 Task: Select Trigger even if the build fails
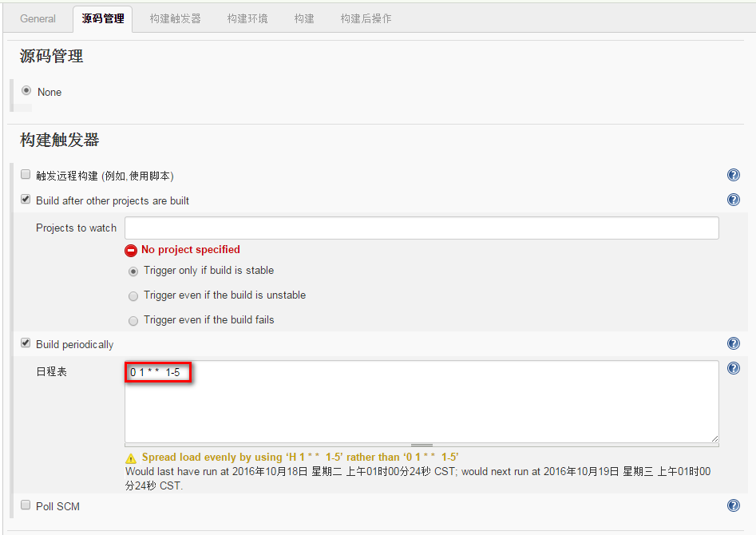[x=133, y=321]
